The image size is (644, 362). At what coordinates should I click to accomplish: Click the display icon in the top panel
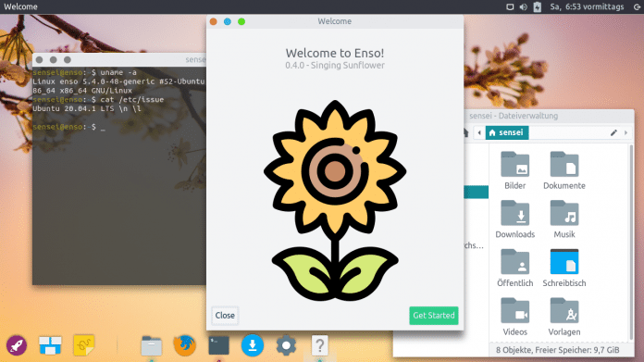(510, 7)
